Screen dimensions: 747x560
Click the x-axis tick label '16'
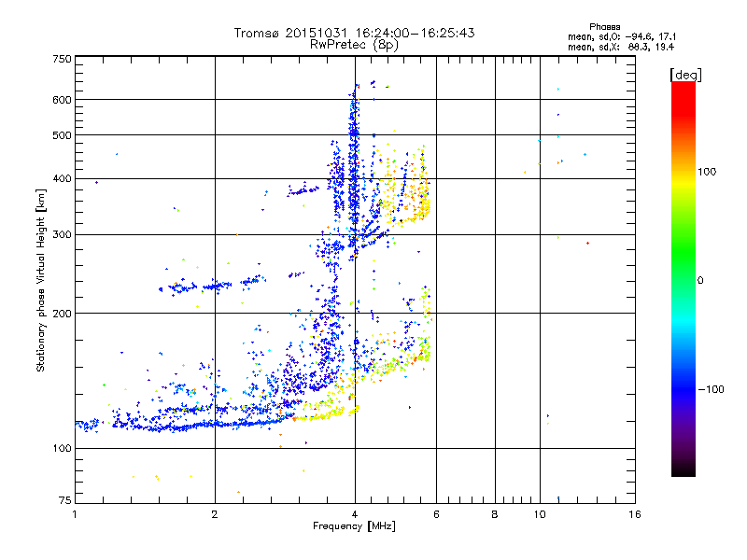pos(635,514)
